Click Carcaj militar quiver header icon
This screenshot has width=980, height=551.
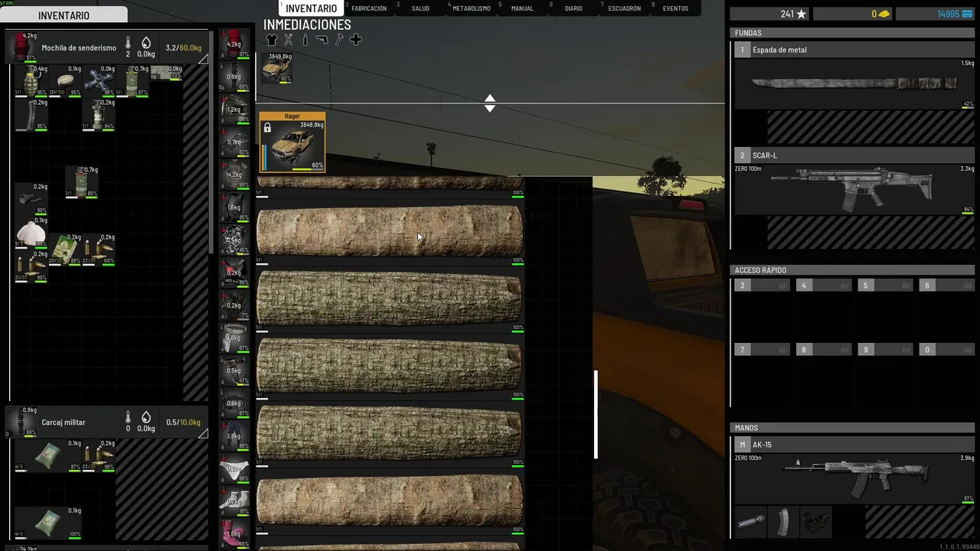pos(21,422)
